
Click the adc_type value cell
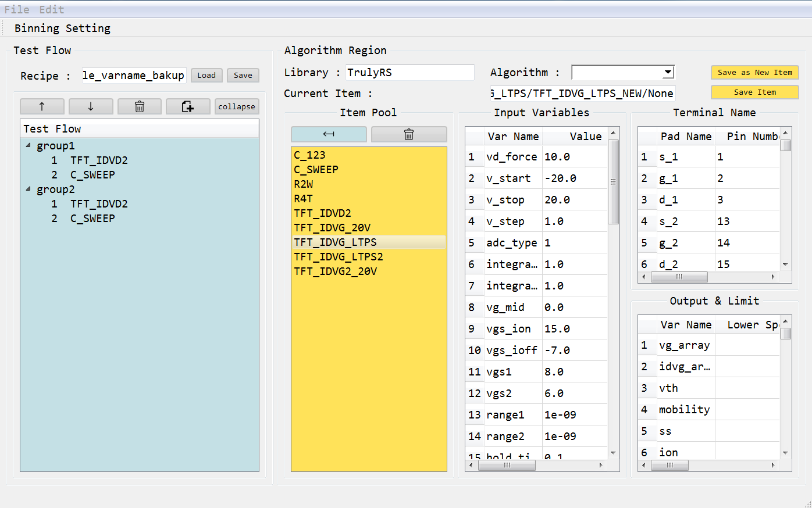(x=575, y=243)
